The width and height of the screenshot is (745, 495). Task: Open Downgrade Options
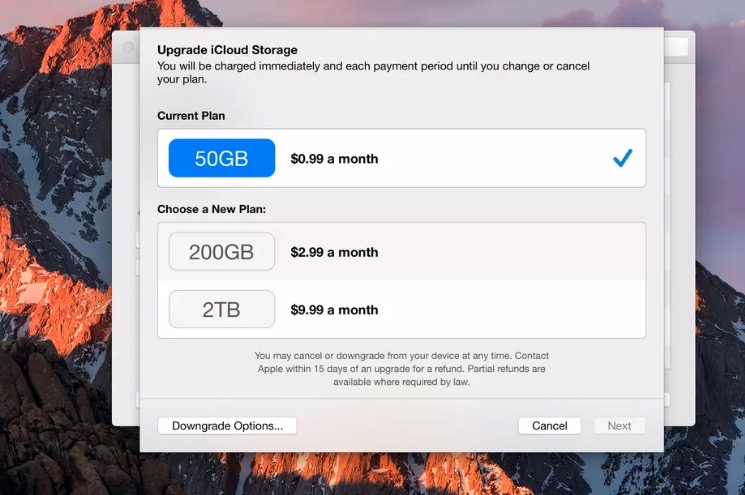(227, 425)
